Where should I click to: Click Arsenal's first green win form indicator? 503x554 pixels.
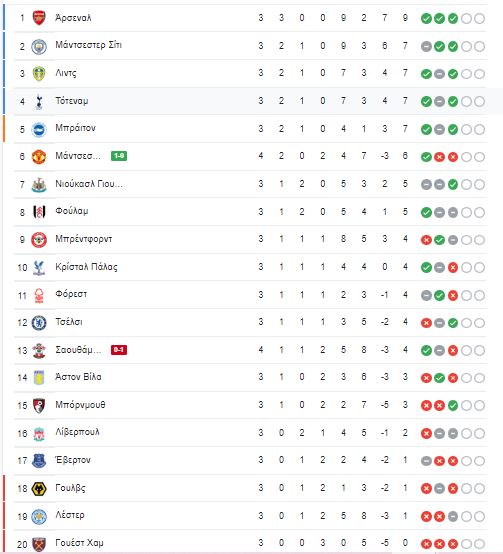coord(426,18)
